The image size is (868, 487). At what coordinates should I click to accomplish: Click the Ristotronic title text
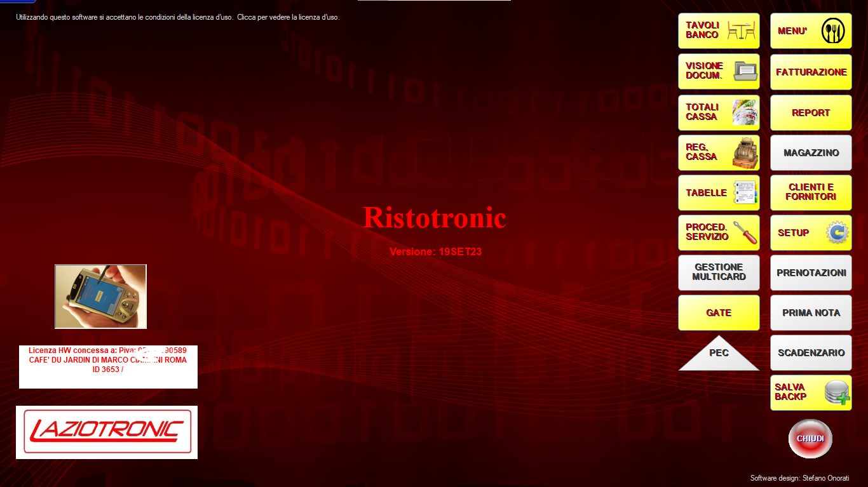pos(435,218)
